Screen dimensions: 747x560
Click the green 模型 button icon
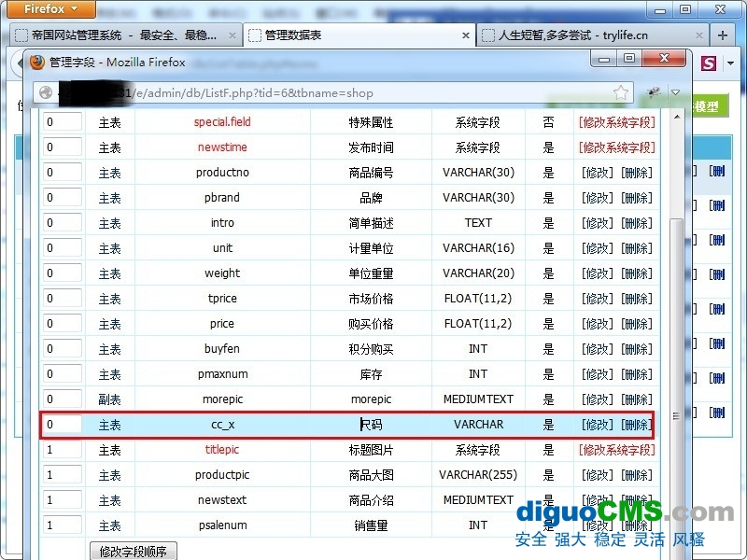(710, 105)
